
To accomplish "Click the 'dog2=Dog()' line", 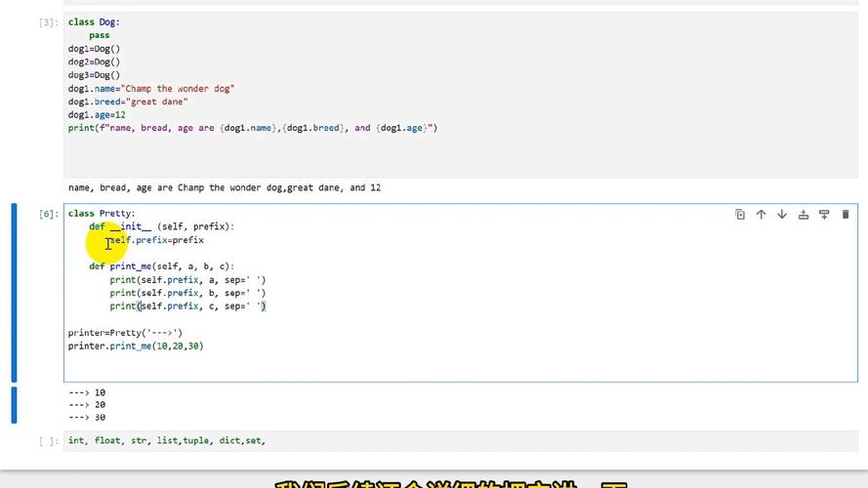I will 94,61.
